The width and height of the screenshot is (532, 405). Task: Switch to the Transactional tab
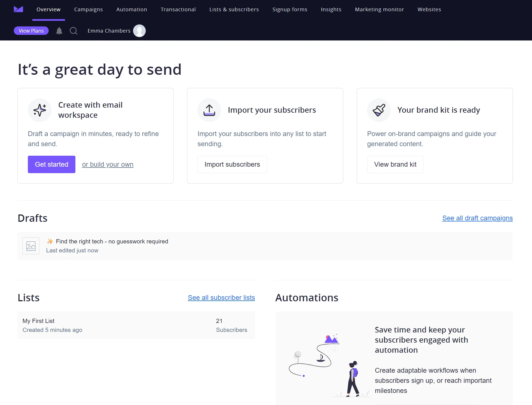(x=178, y=9)
